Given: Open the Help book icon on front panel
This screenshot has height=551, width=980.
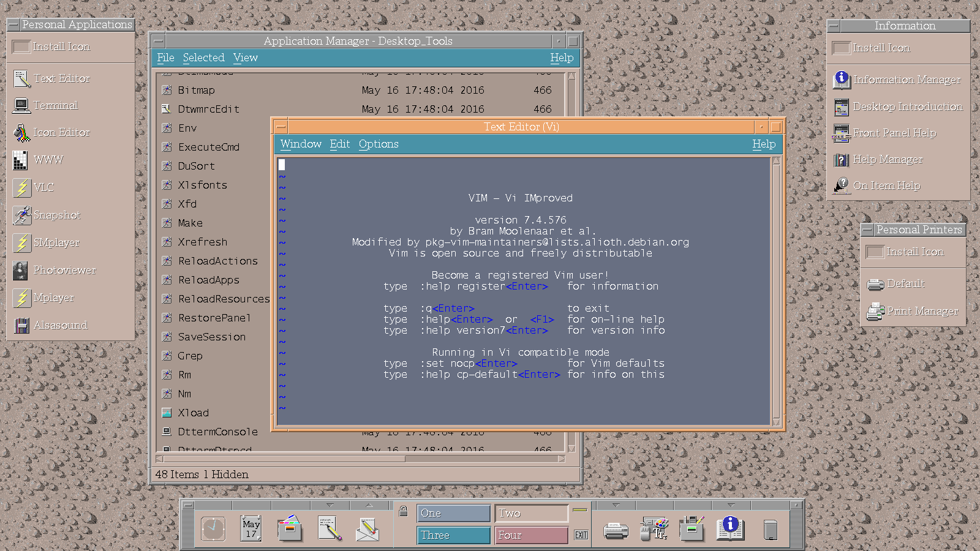Looking at the screenshot, I should pos(730,528).
